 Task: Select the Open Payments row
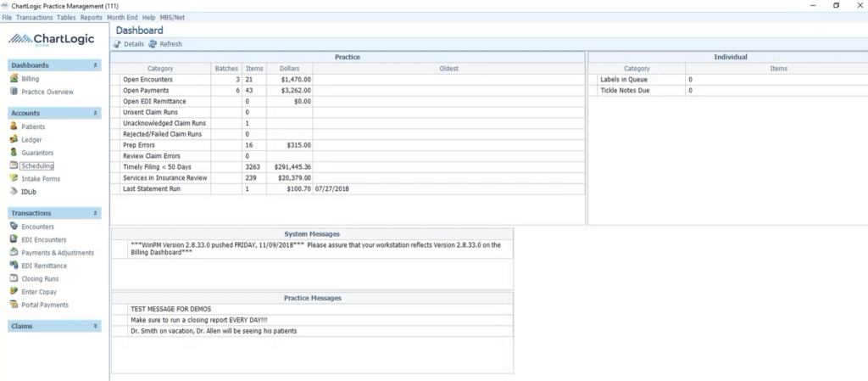pyautogui.click(x=348, y=90)
